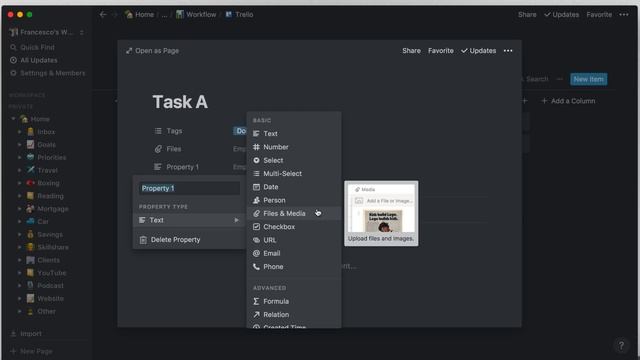The height and width of the screenshot is (360, 640).
Task: Click the Task A title
Action: point(180,102)
